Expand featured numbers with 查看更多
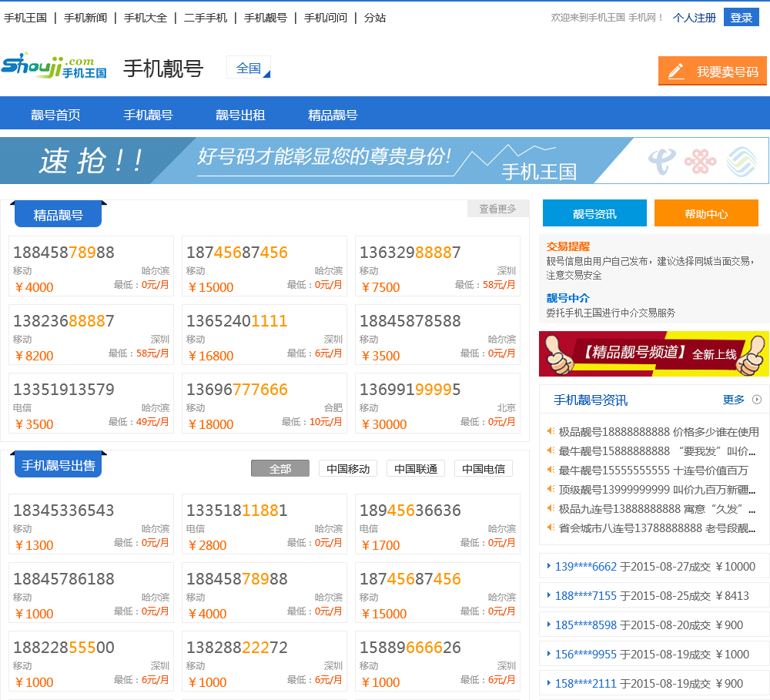The image size is (770, 700). [x=497, y=209]
